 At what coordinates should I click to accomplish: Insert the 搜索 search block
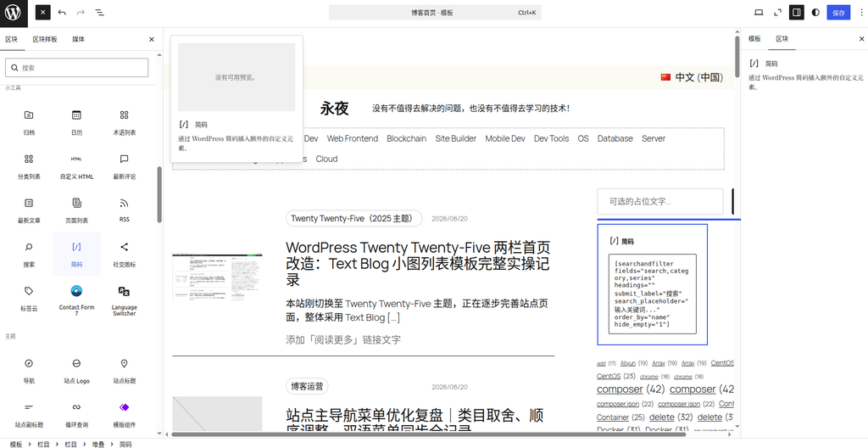click(29, 254)
